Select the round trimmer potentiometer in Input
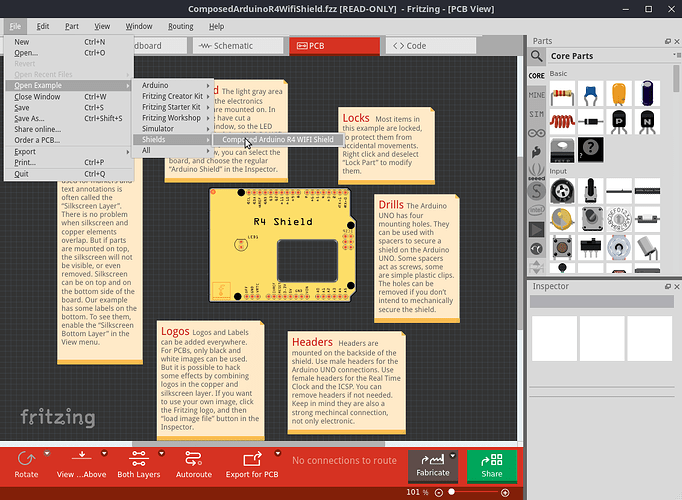 562,191
